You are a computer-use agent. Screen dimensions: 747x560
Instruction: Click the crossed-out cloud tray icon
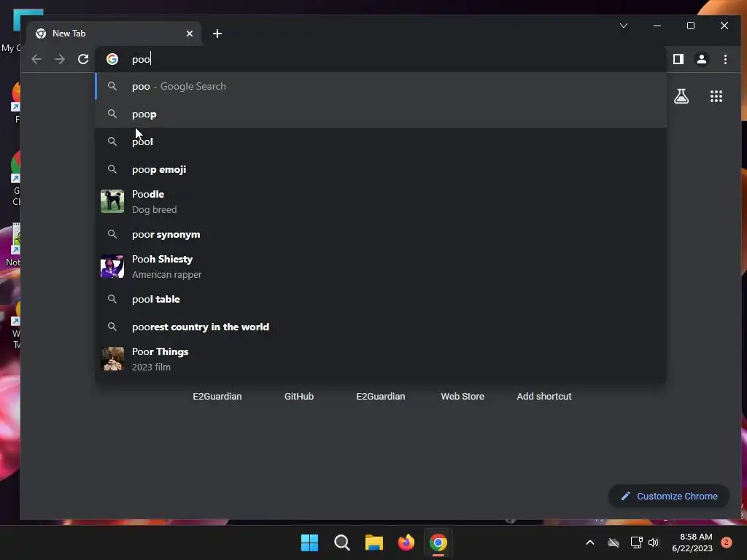click(614, 542)
